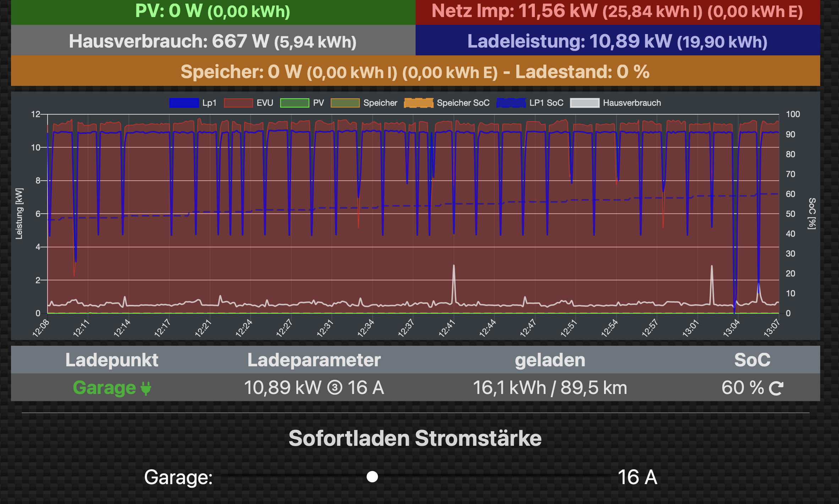Toggle Speicher legend swatch
Viewport: 839px width, 504px height.
tap(345, 103)
